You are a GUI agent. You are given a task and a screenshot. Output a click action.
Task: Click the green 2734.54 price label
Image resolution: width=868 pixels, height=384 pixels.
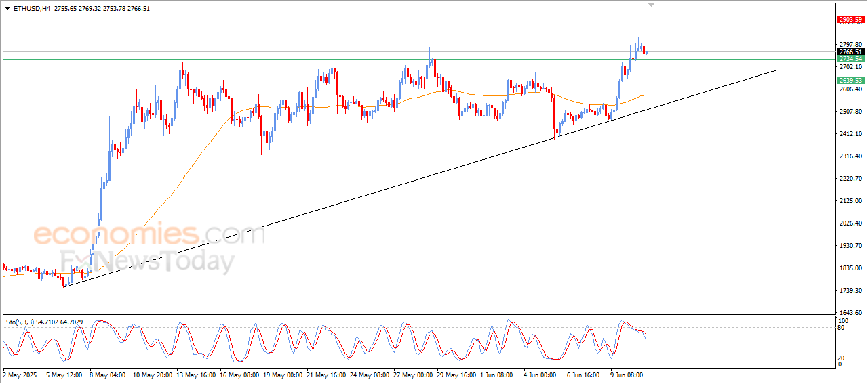click(x=850, y=59)
